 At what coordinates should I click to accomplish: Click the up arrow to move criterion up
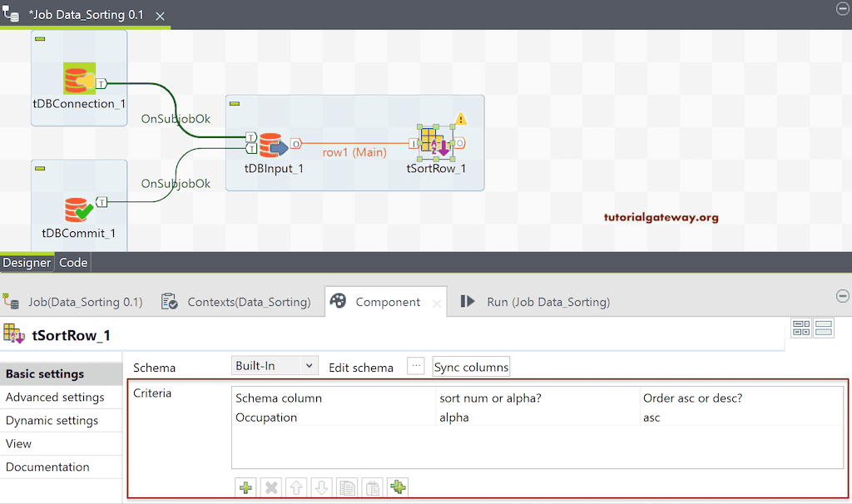(x=296, y=487)
